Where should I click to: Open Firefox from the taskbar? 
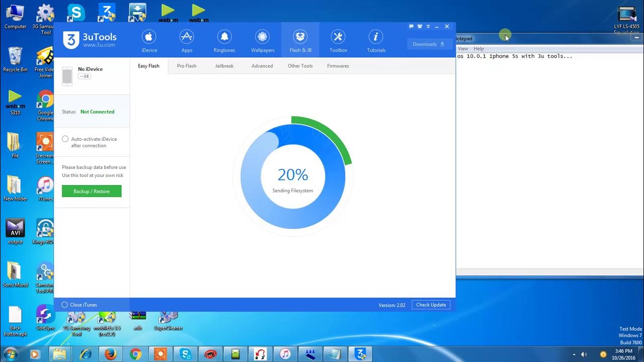(x=111, y=354)
